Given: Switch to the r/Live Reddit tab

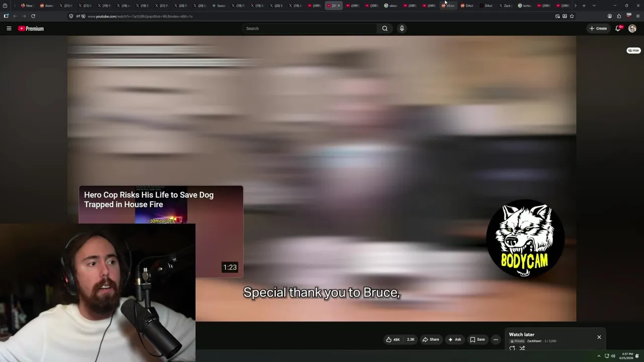Looking at the screenshot, I should (x=448, y=6).
